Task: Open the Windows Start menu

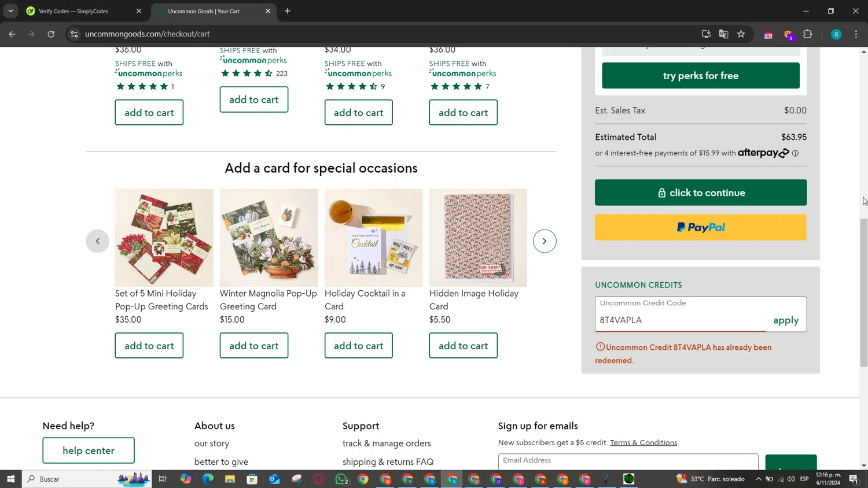Action: (10, 479)
